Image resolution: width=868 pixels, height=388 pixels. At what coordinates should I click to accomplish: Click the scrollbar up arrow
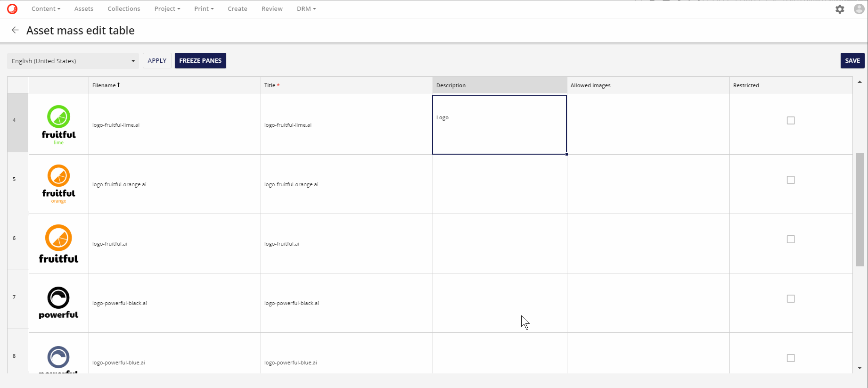pos(860,82)
